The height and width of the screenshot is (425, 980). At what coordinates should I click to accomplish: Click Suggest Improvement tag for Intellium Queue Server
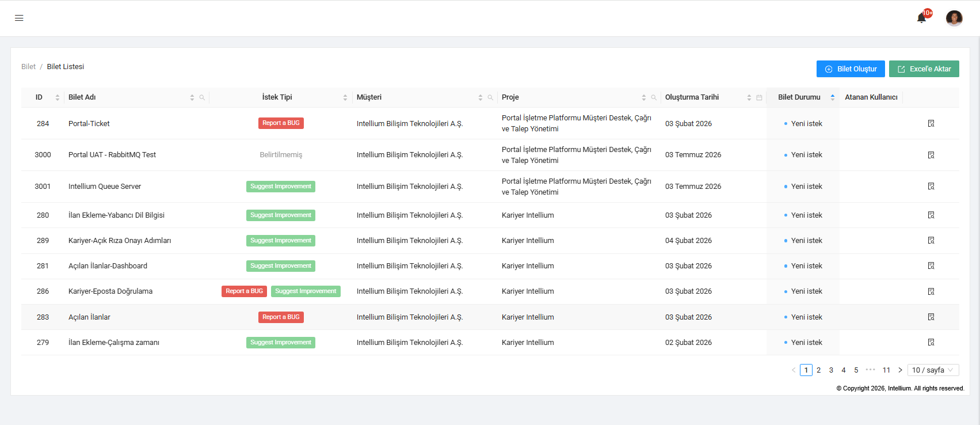point(281,187)
